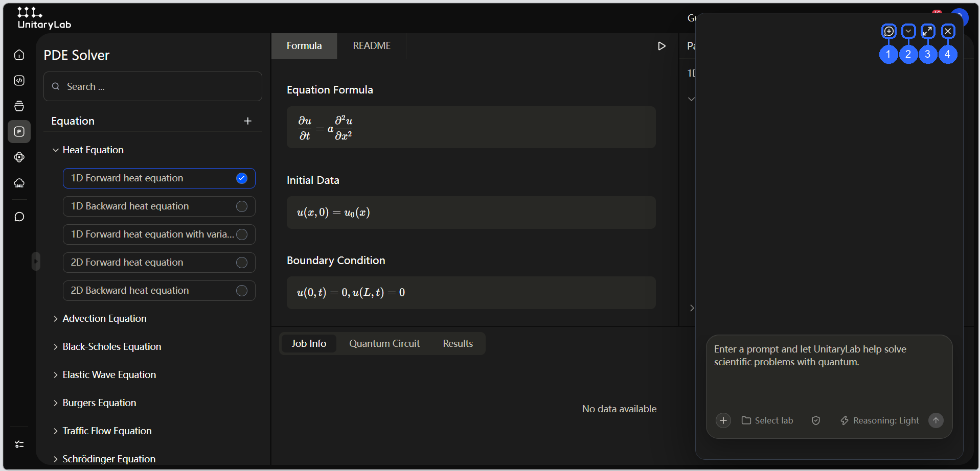The image size is (980, 471).
Task: Open the Reasoning: Light selector
Action: coord(879,420)
